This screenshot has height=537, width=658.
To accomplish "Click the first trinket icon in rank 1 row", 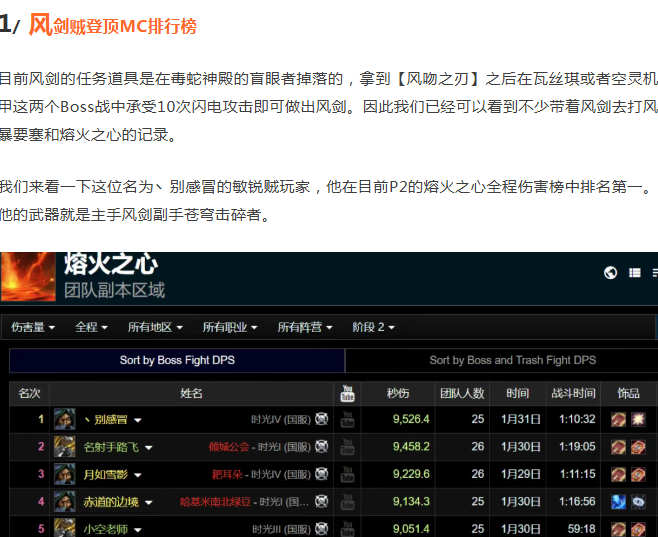I will click(x=619, y=419).
